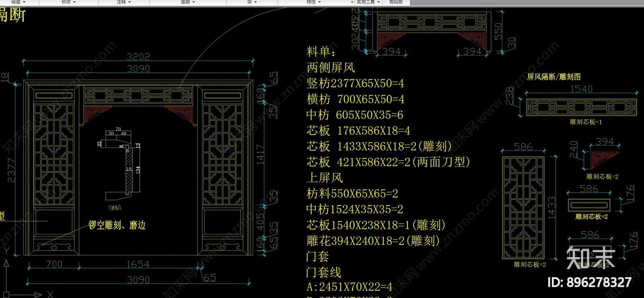
Task: Select the 竖枋2377X65X50=4 text line
Action: click(x=355, y=83)
